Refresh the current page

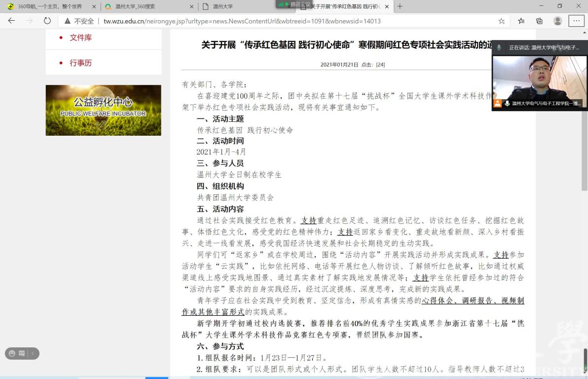[47, 21]
